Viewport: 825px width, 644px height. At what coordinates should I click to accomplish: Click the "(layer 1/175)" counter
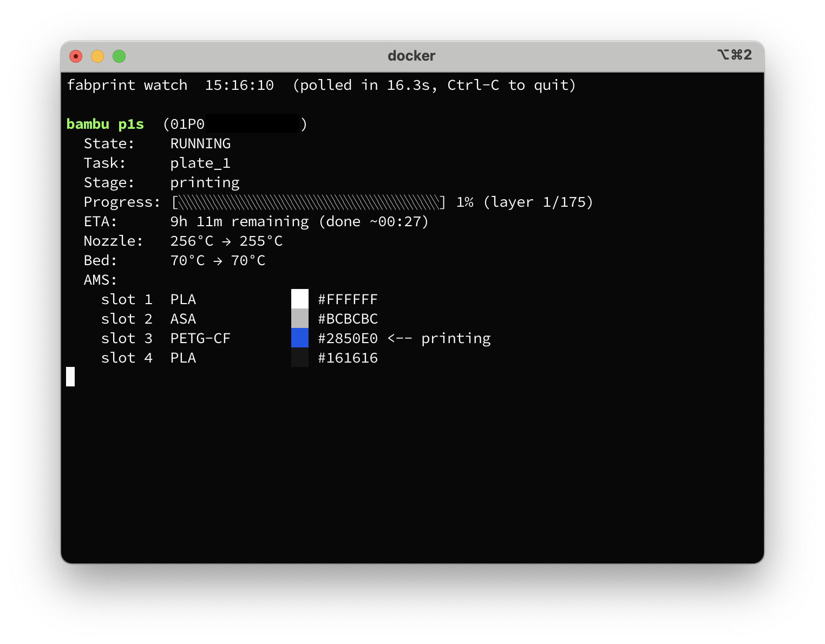tap(539, 202)
